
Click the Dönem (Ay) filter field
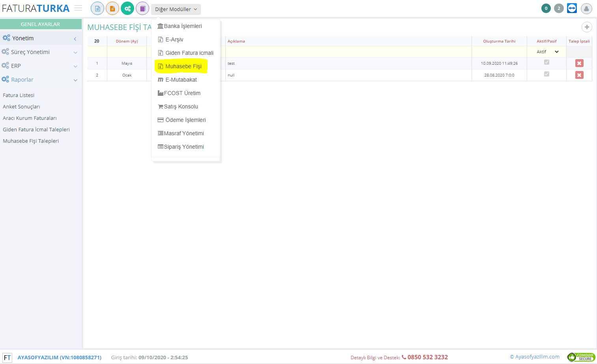pos(127,52)
